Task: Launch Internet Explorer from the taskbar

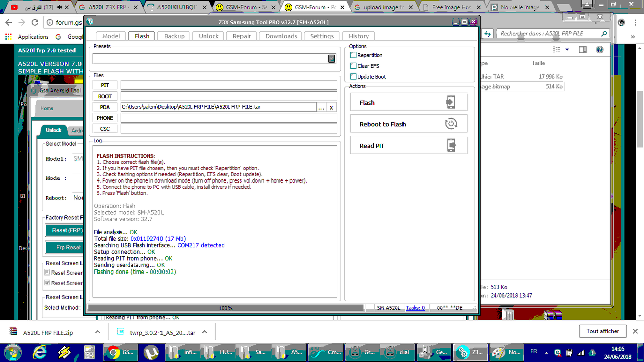Action: click(39, 352)
